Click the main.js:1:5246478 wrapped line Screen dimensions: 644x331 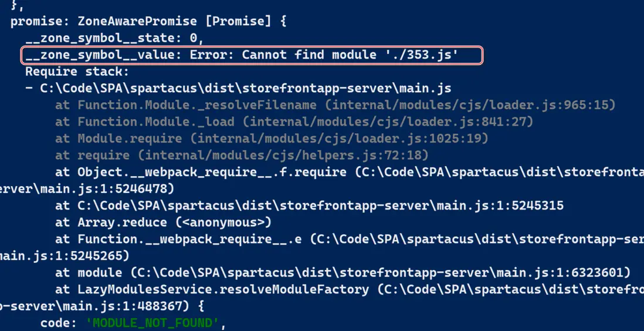tap(87, 189)
